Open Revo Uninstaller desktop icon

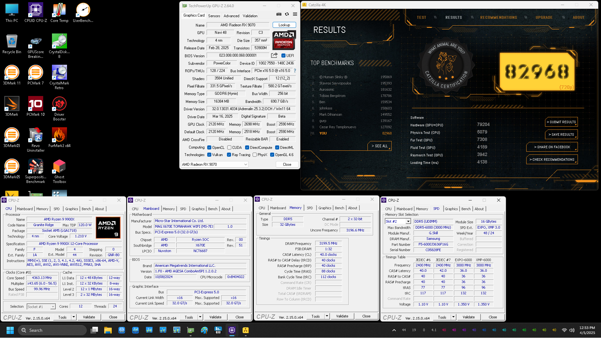tap(36, 140)
